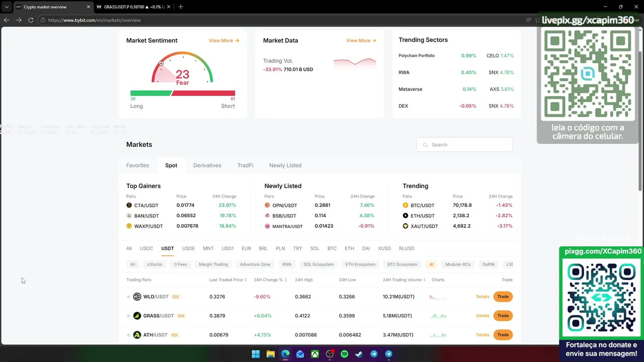Switch to the Newly Listed tab
Viewport: 644px width, 362px height.
(x=285, y=165)
